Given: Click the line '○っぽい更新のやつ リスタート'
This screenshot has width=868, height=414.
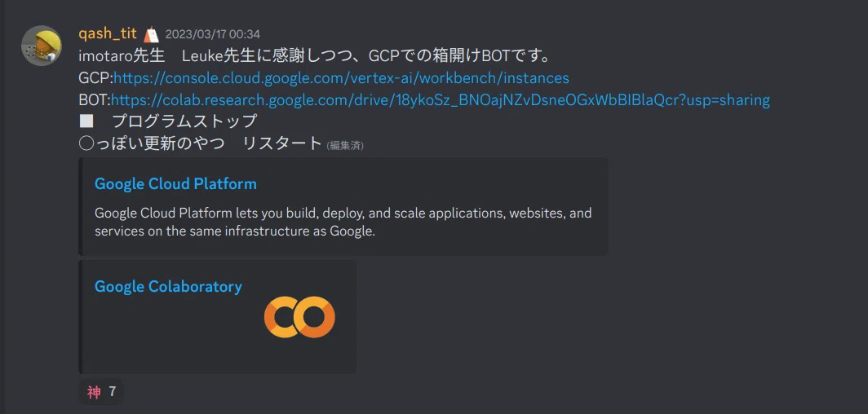Looking at the screenshot, I should click(201, 143).
